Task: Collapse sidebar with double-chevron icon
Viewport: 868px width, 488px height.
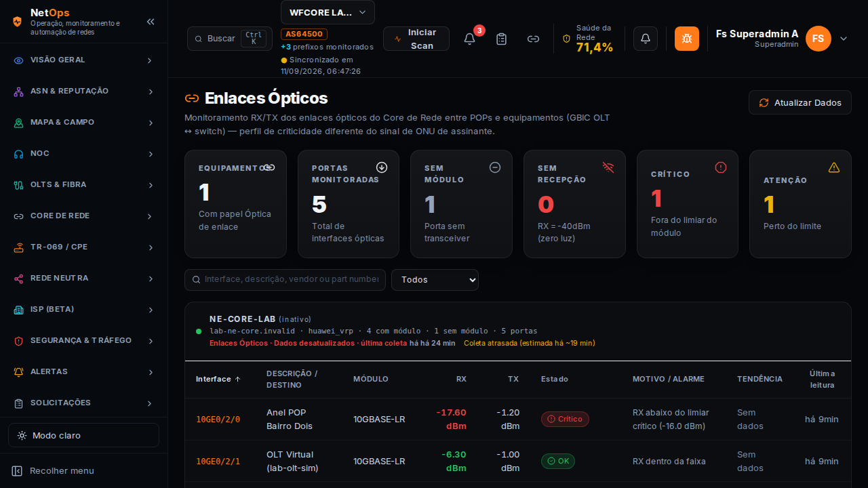Action: coord(151,22)
